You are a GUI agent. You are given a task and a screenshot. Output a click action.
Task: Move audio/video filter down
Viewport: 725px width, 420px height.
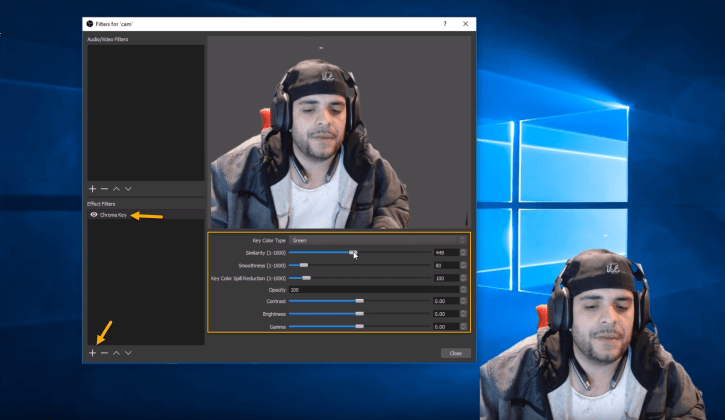tap(128, 188)
